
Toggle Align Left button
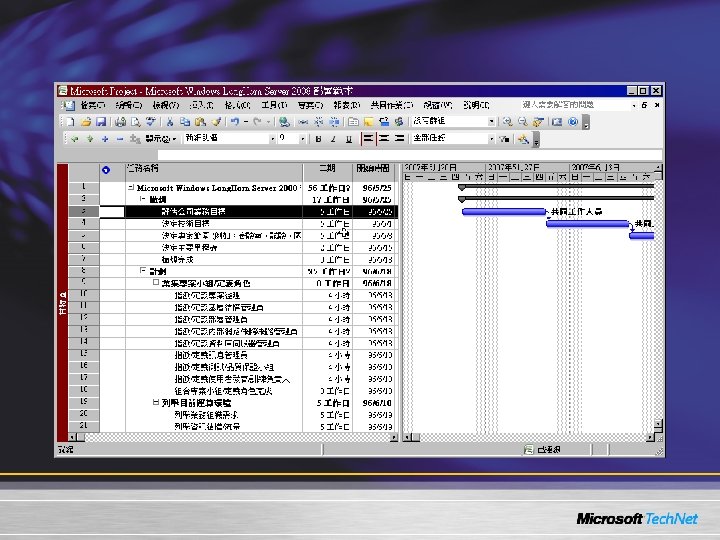368,139
